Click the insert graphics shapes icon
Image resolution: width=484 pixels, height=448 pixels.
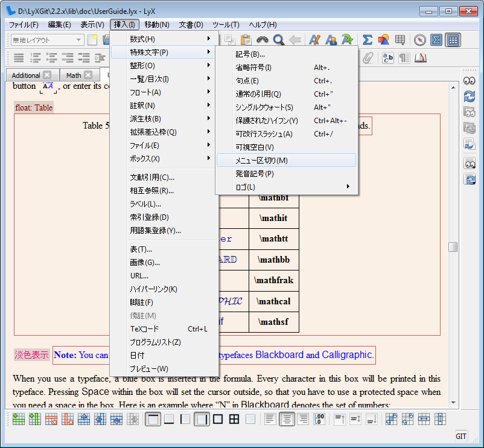[x=383, y=40]
